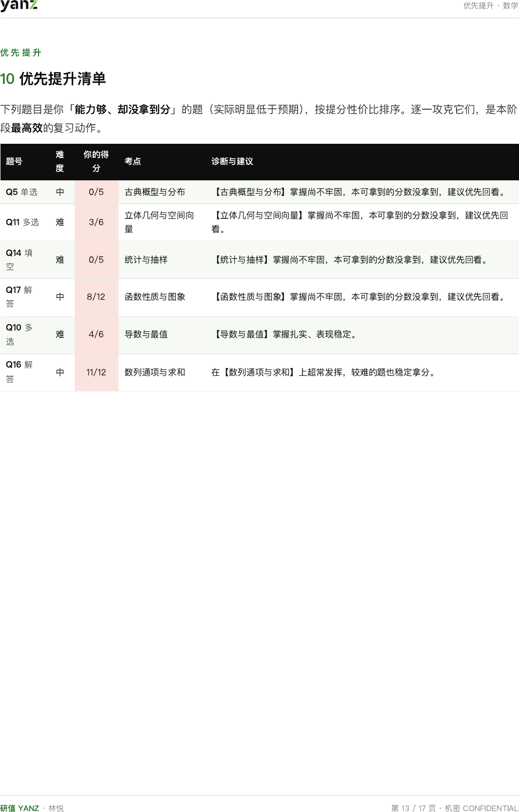Click bold phrase 能力够、却没拿到分
Viewport: 519px width, 812px height.
tap(122, 109)
